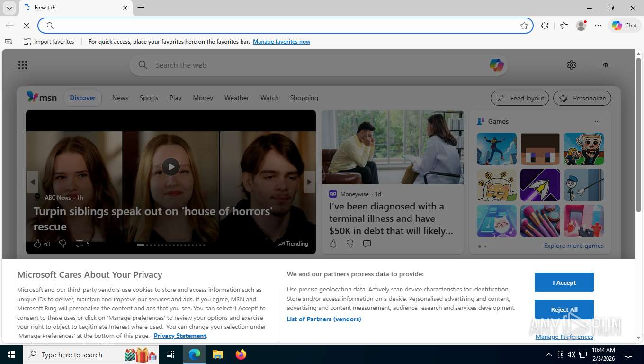Open the tab search dropdown arrow
This screenshot has width=644, height=364.
point(9,8)
